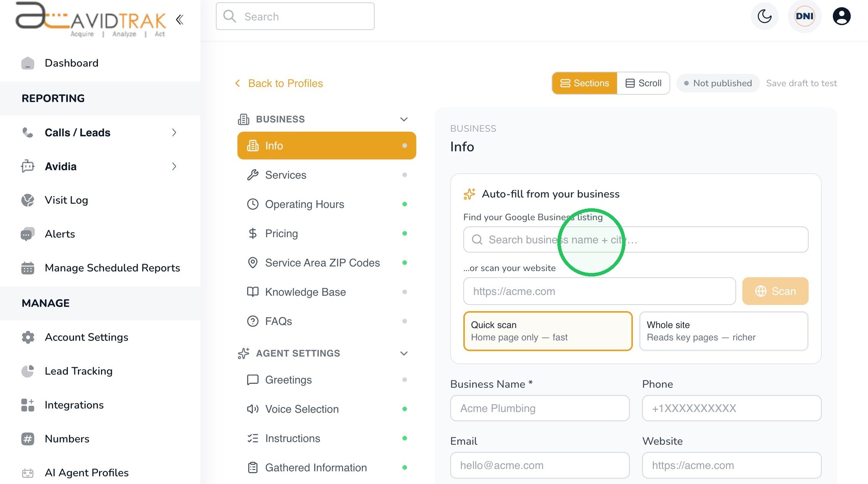
Task: Select the Quick scan option
Action: pos(548,331)
